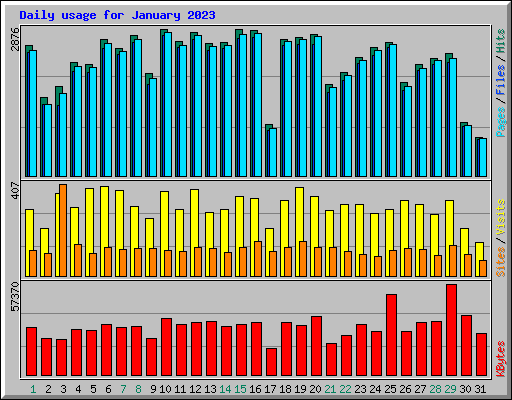Image resolution: width=512 pixels, height=400 pixels.
Task: Click the yellow Visits bar for day 19
Action: click(299, 213)
